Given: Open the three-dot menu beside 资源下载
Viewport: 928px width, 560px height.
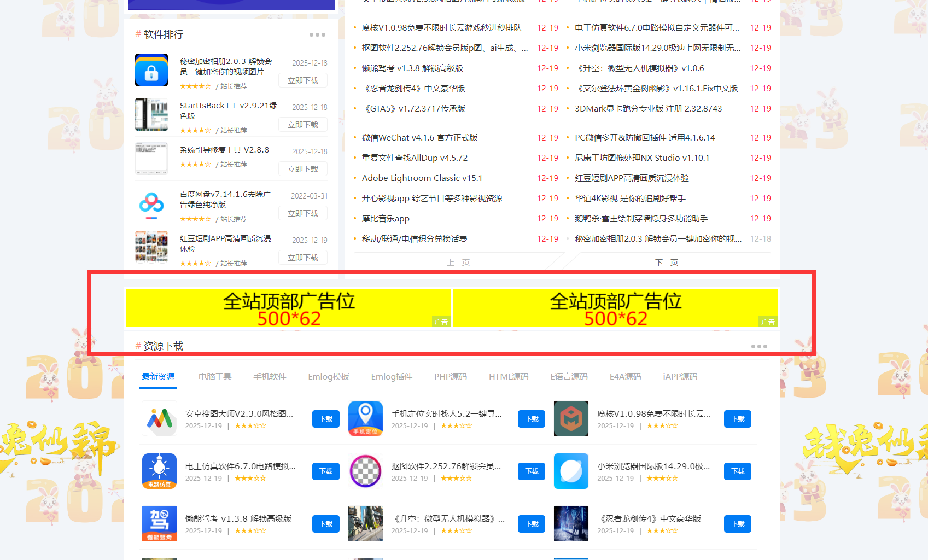Looking at the screenshot, I should [758, 347].
